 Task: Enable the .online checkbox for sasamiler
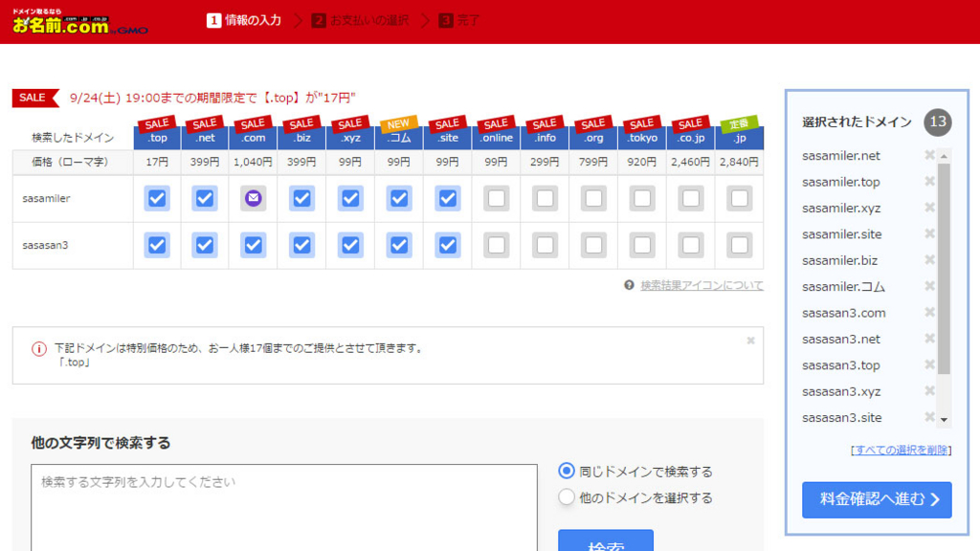tap(496, 198)
